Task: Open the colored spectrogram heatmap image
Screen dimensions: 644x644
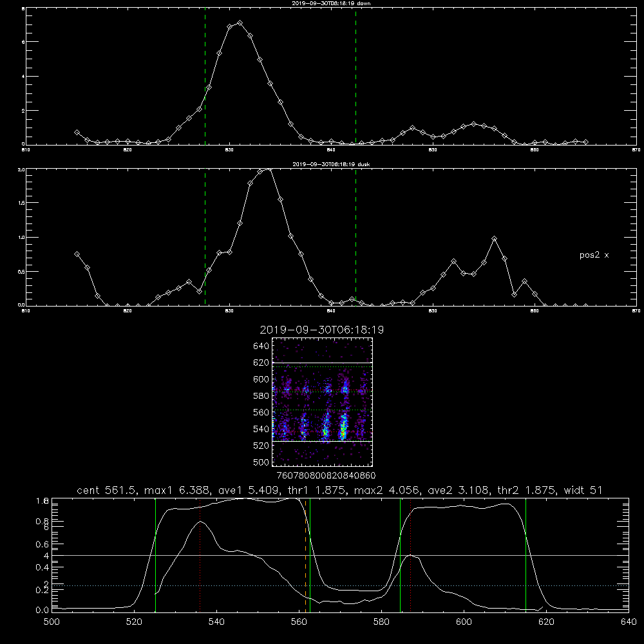Action: coord(323,402)
